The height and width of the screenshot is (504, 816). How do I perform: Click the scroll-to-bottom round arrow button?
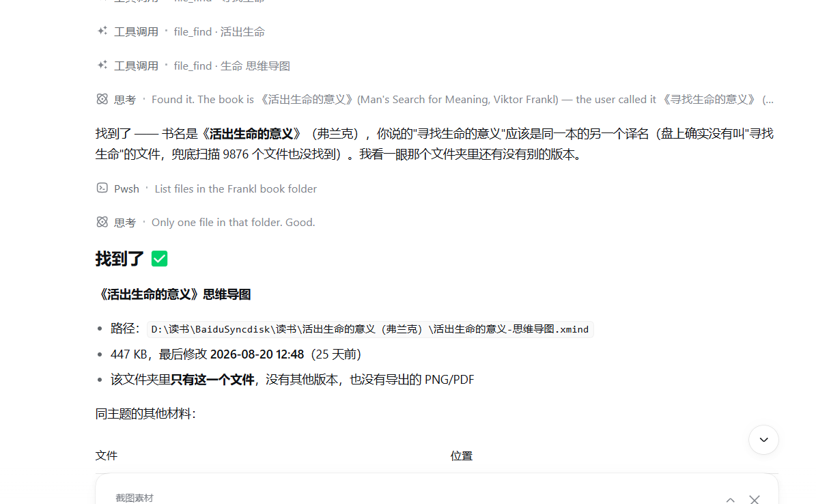tap(763, 440)
